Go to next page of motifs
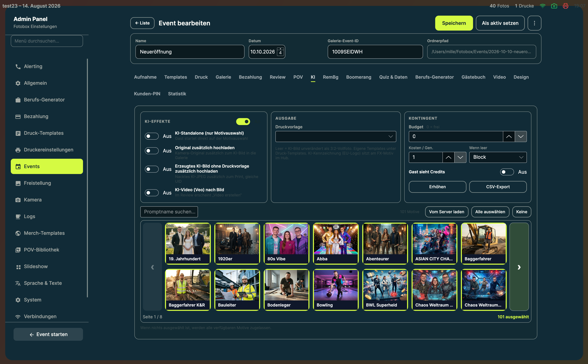Screen dimensions: 588x364 (519, 267)
